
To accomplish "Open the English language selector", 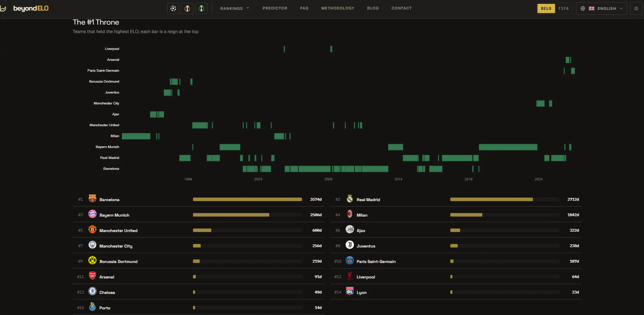I will [601, 8].
